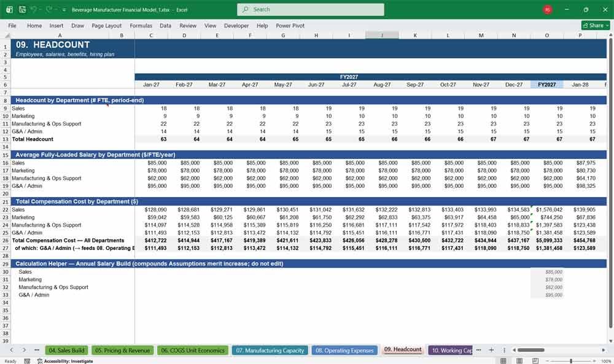Switch to Page Break Preview icon

click(535, 361)
